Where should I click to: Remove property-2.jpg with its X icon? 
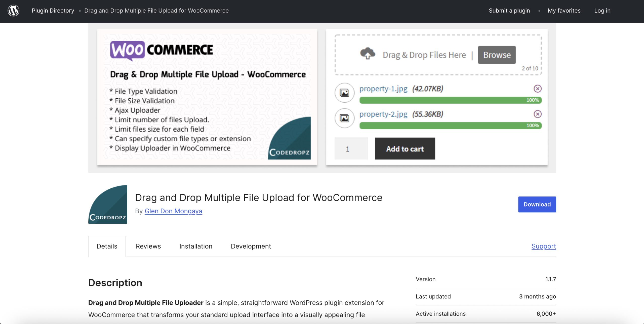[x=538, y=114]
